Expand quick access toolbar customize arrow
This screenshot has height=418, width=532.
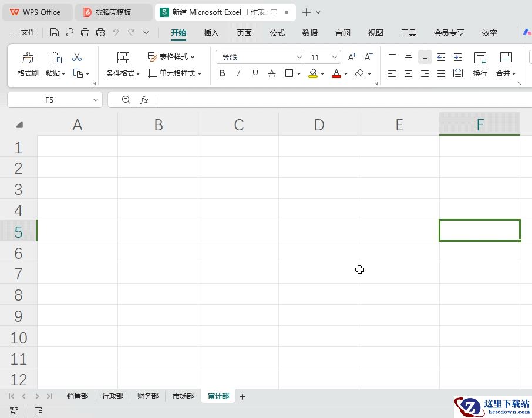pos(146,32)
